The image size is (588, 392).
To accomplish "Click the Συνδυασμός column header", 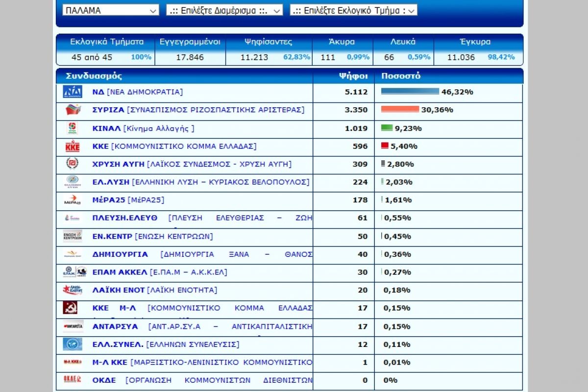I will click(94, 76).
